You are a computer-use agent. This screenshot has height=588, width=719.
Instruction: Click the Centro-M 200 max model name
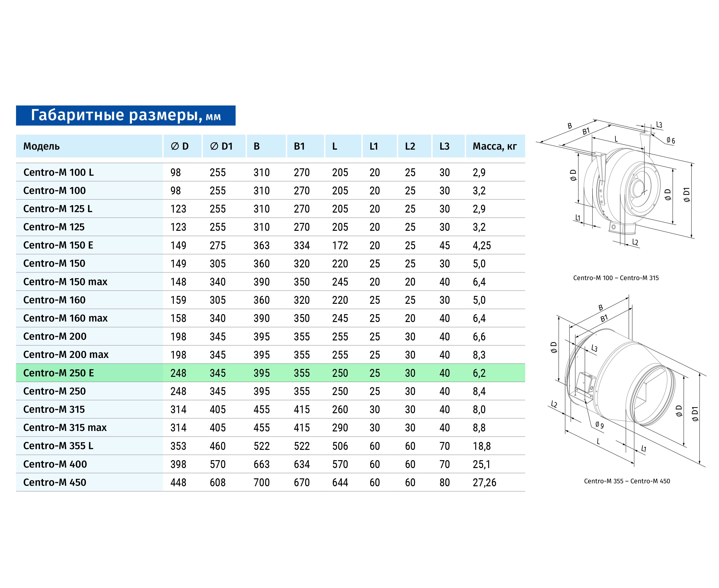point(66,355)
